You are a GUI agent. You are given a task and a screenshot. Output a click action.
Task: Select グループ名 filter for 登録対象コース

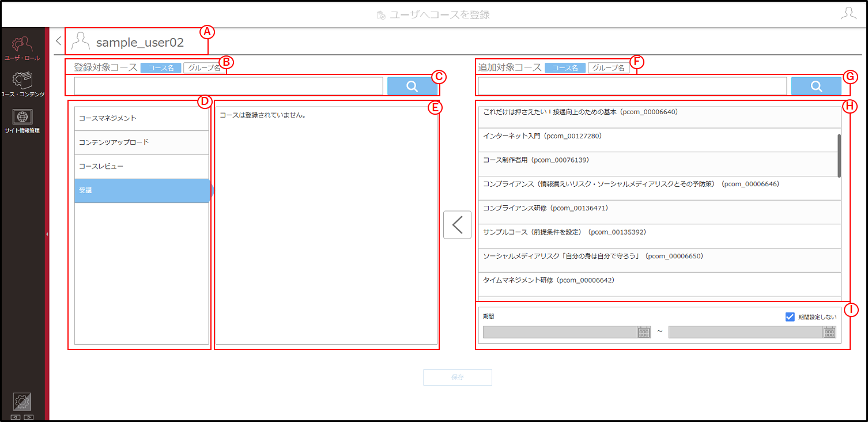pyautogui.click(x=205, y=68)
